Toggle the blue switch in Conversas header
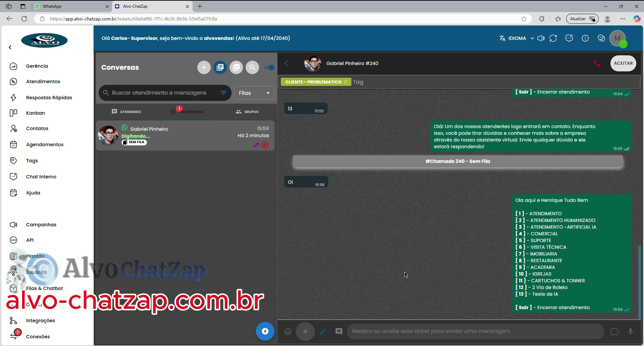 (x=269, y=67)
